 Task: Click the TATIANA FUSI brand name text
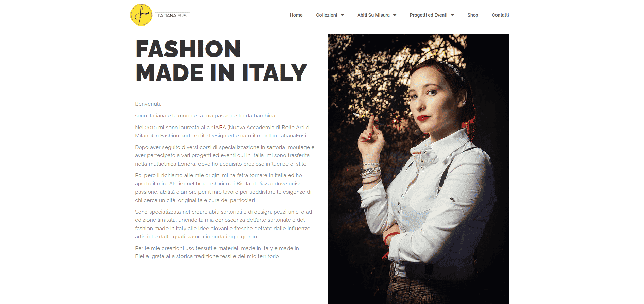tap(172, 16)
